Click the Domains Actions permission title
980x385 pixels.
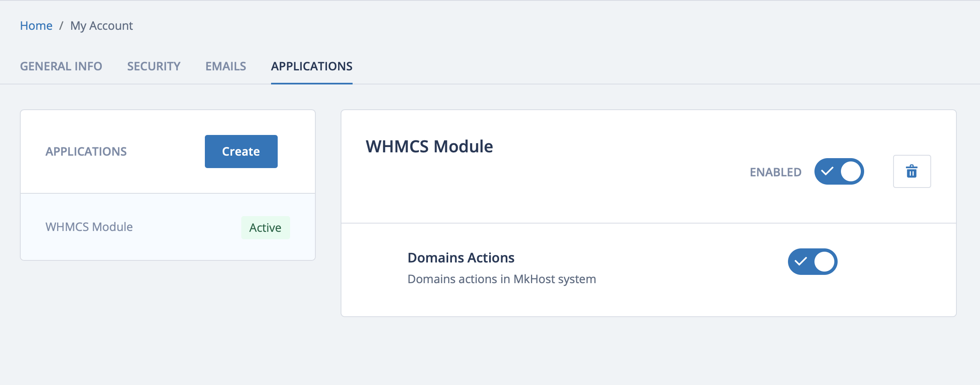point(461,258)
